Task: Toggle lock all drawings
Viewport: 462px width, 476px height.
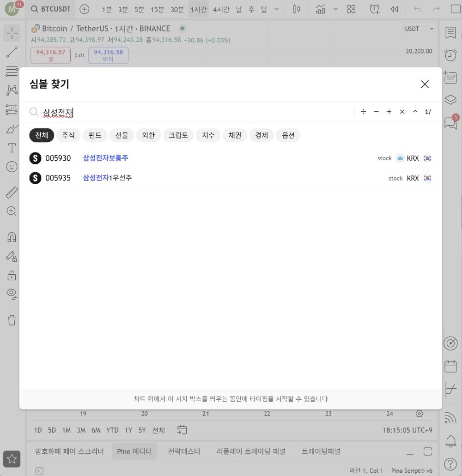Action: (12, 276)
